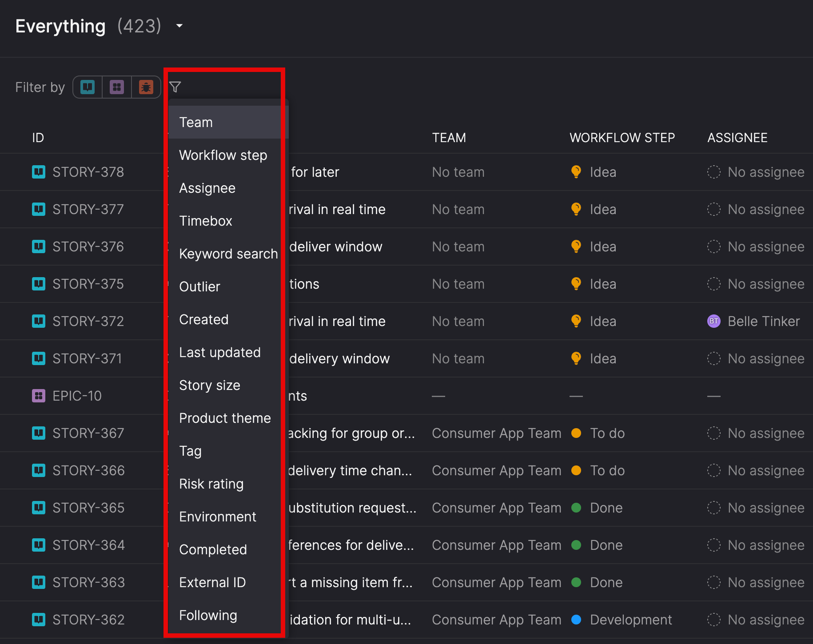Choose Outlier in the filter list

pos(228,286)
